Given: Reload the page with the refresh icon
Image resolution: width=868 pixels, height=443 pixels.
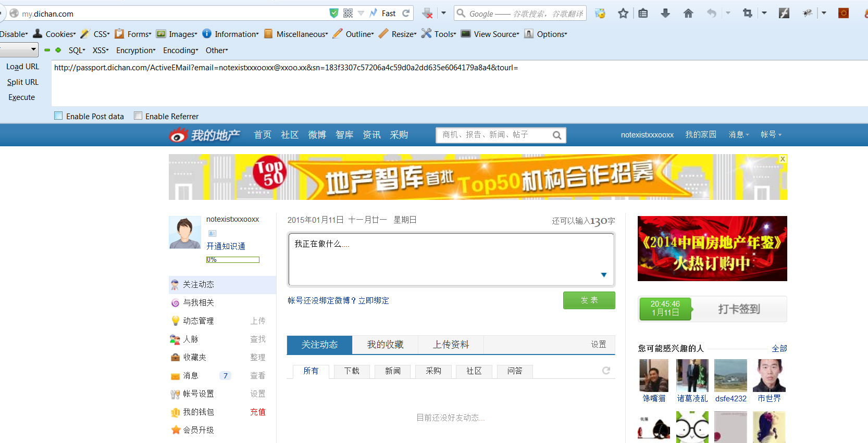Looking at the screenshot, I should tap(406, 13).
